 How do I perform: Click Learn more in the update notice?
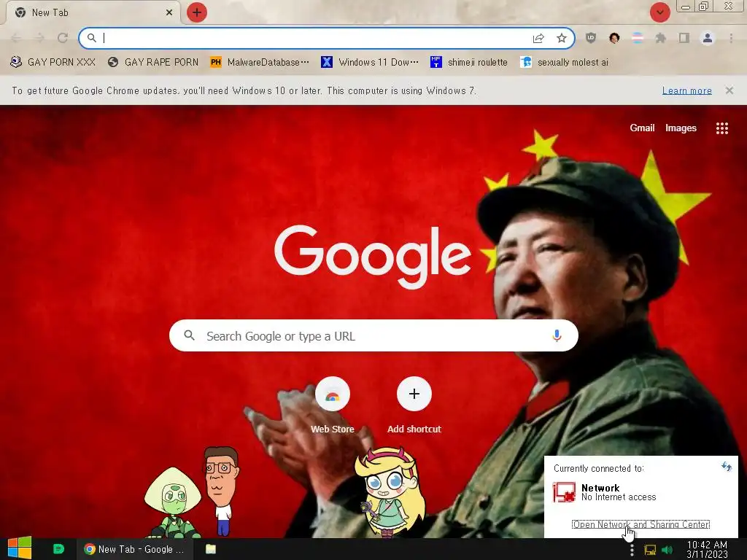pos(687,90)
